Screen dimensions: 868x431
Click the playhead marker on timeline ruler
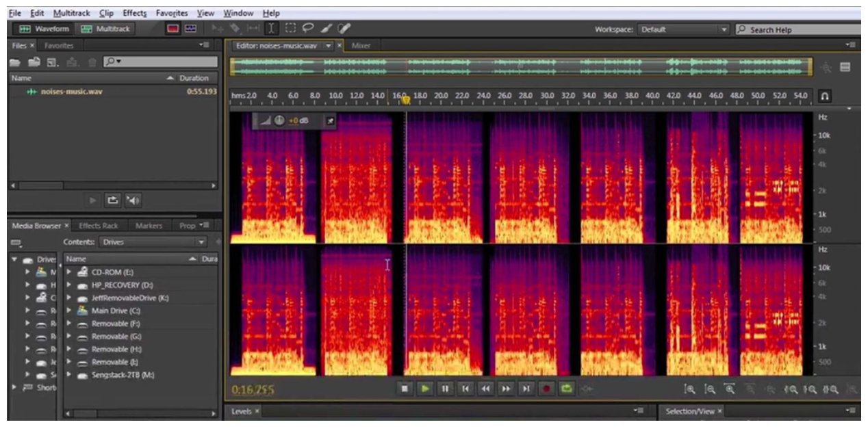tap(405, 101)
